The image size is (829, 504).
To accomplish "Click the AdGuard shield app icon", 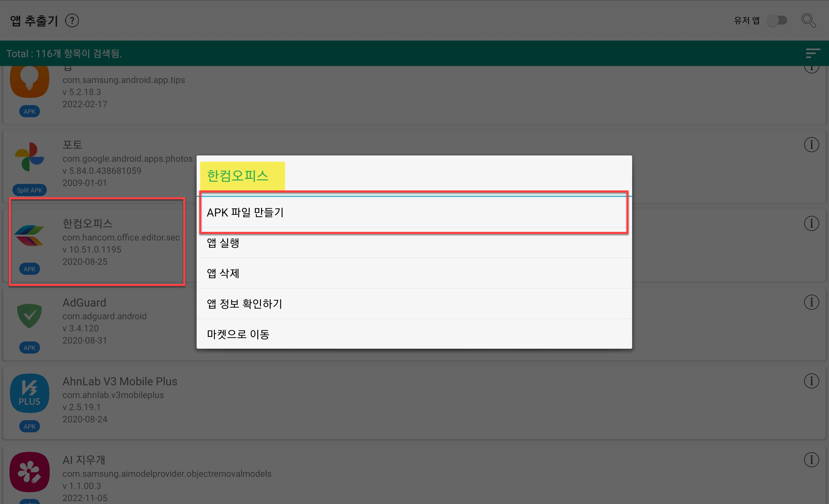I will pos(30,315).
